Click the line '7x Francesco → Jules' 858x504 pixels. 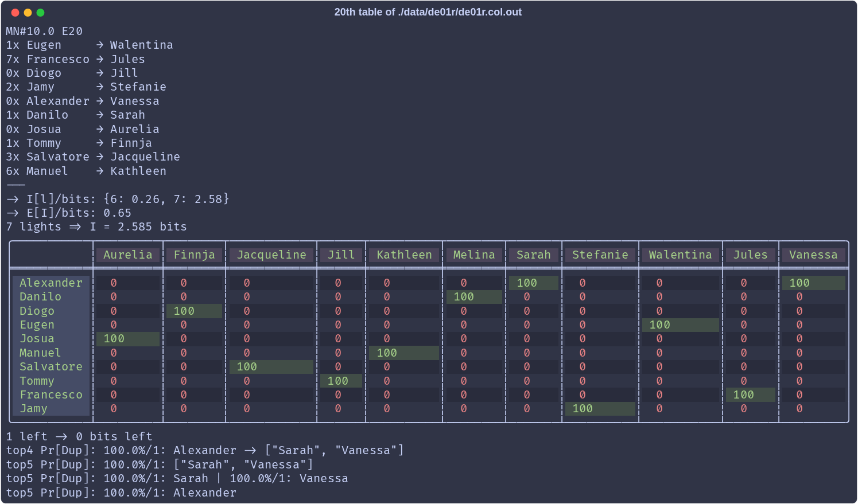[75, 59]
